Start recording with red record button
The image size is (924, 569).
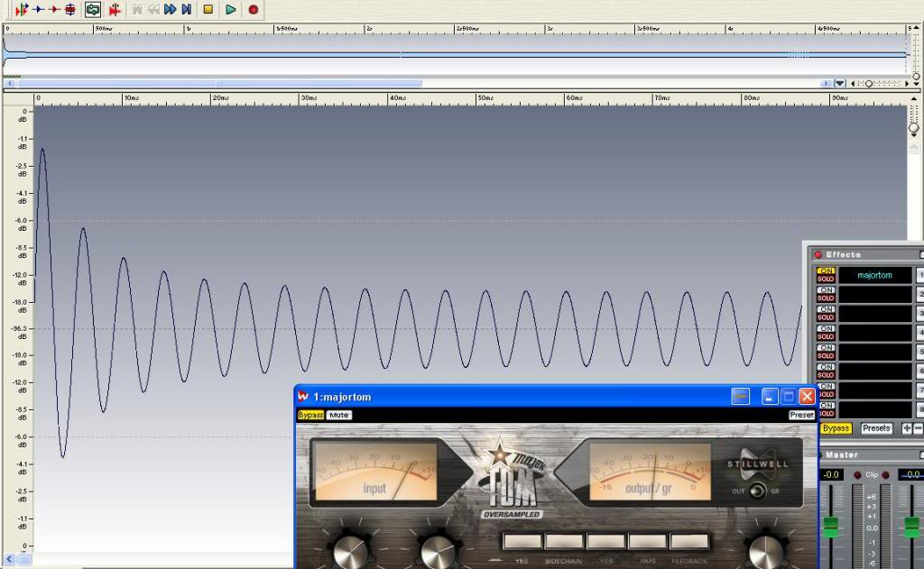pos(254,9)
